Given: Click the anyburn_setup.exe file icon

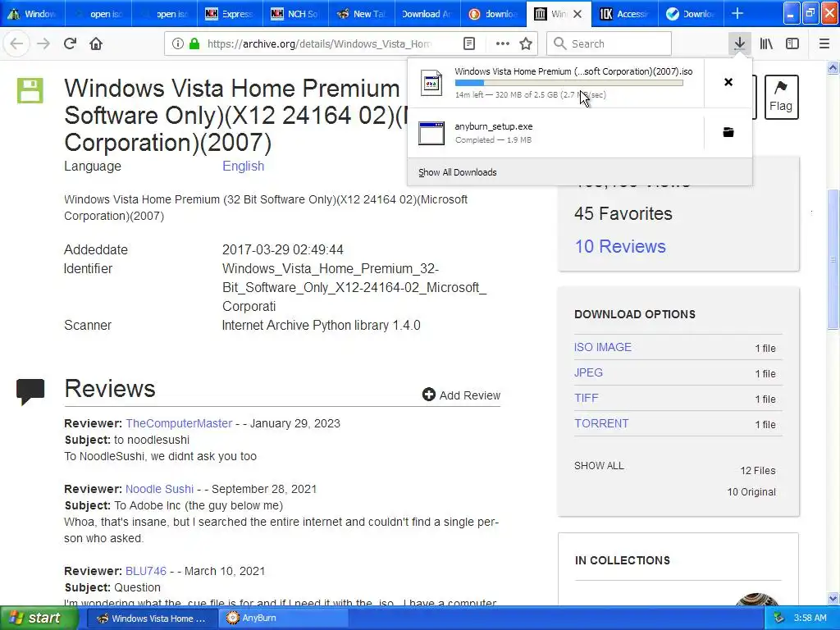Looking at the screenshot, I should (431, 133).
